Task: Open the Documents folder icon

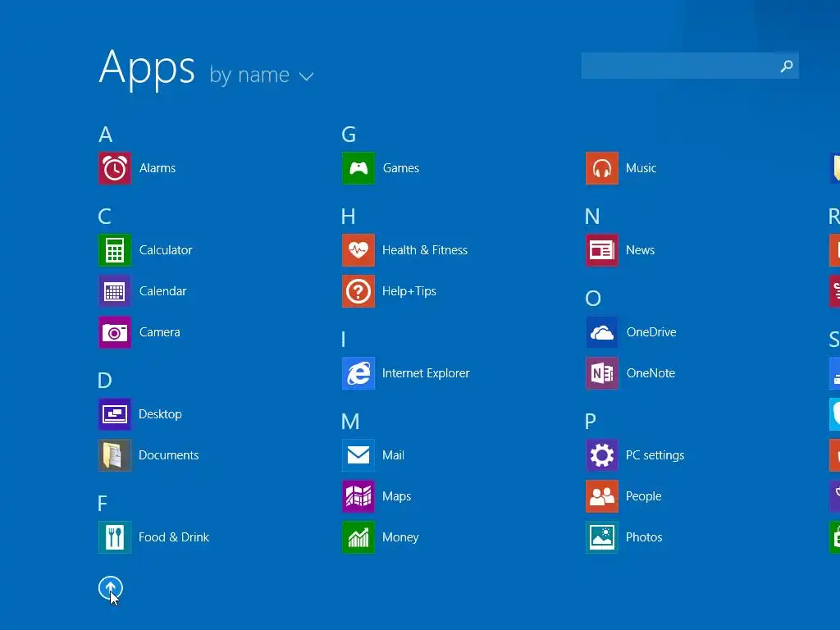Action: [x=115, y=455]
